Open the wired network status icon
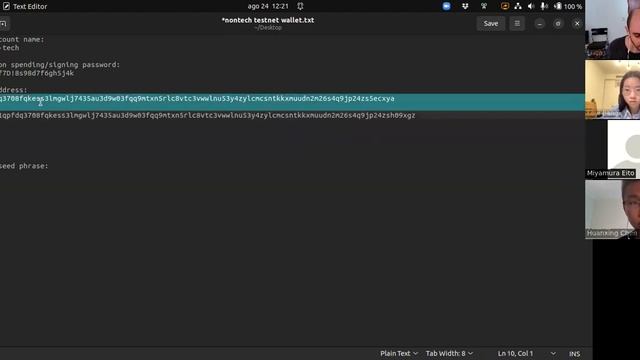This screenshot has width=640, height=360. 518,6
